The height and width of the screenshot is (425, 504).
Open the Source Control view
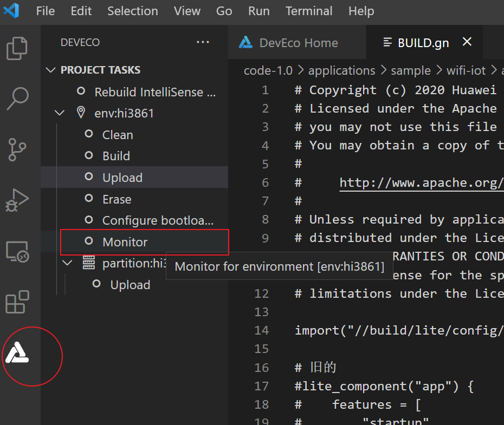[x=17, y=149]
